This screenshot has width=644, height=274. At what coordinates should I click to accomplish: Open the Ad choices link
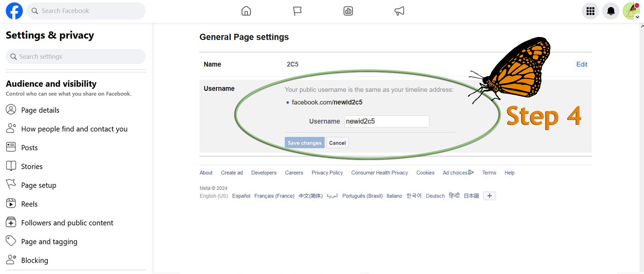455,173
